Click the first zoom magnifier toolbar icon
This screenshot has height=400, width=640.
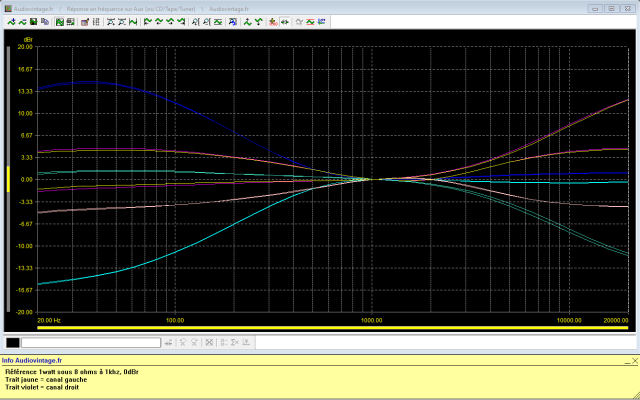(x=196, y=22)
